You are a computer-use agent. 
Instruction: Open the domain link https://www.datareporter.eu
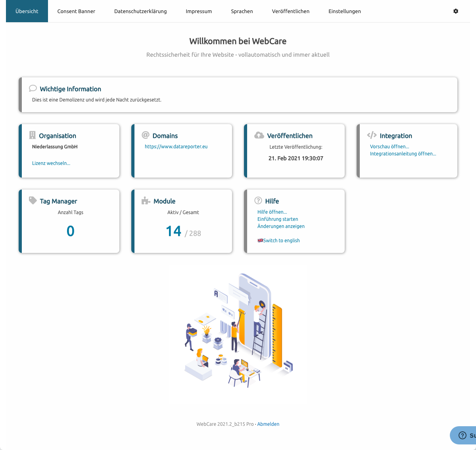tap(176, 146)
